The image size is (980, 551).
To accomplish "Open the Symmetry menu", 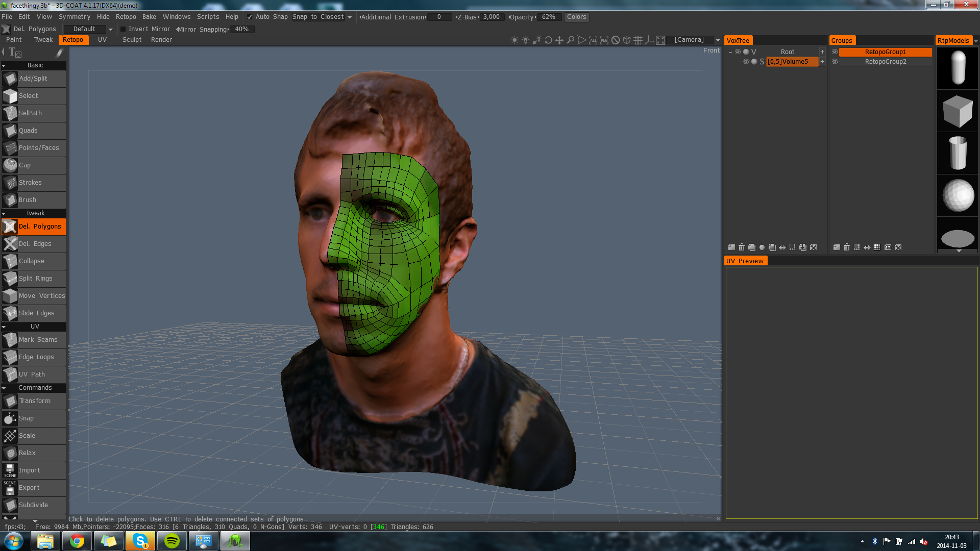I will pyautogui.click(x=74, y=16).
